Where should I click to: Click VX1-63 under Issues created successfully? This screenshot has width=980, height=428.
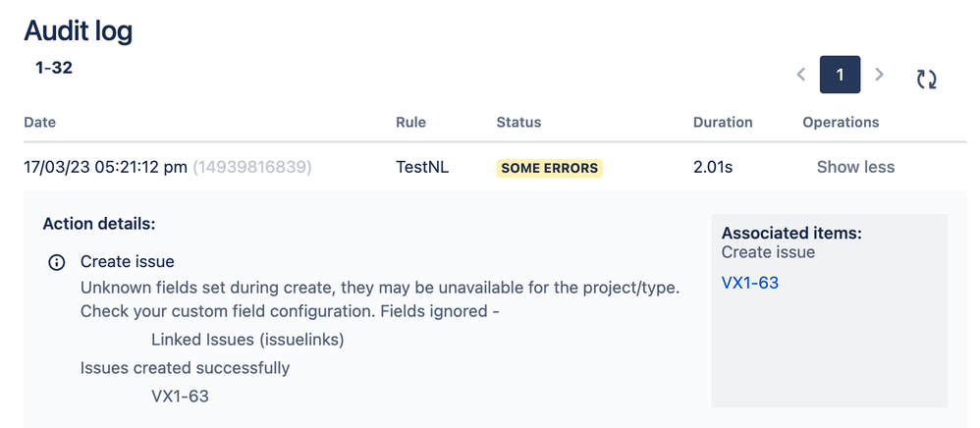[x=180, y=396]
